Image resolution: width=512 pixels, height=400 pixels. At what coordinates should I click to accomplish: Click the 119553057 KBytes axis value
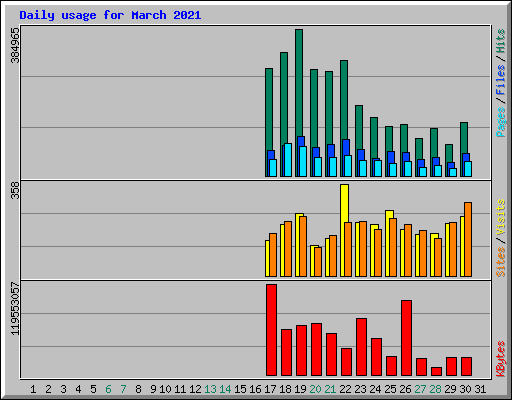click(15, 309)
